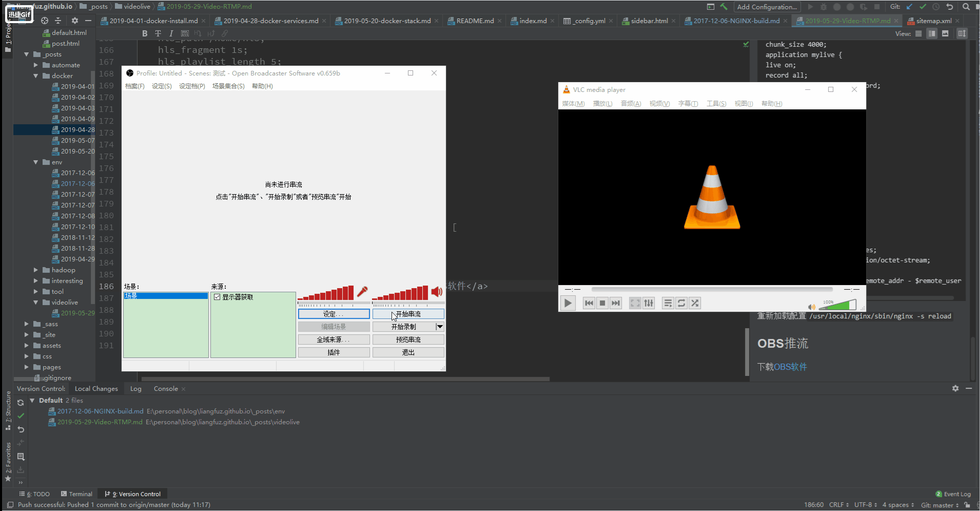Expand the automate folder
Image resolution: width=980 pixels, height=511 pixels.
click(36, 65)
